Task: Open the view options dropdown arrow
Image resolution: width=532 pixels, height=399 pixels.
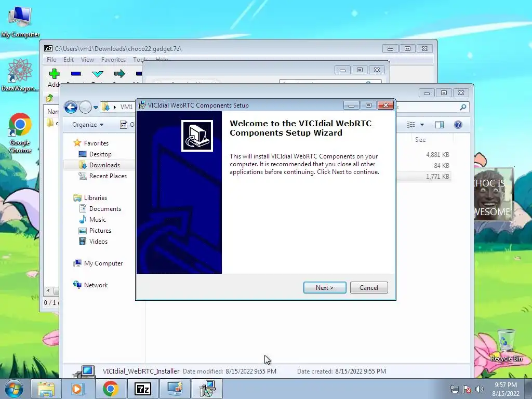Action: coord(422,125)
